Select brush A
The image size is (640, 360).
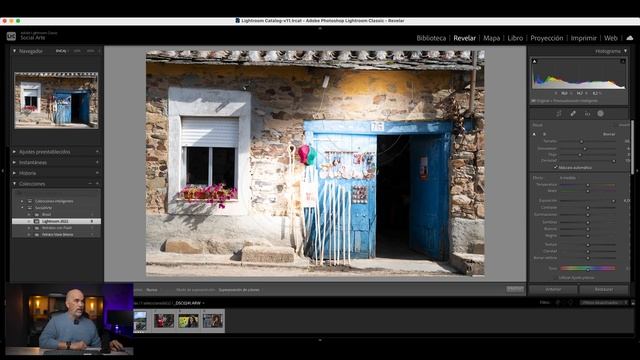pos(535,134)
